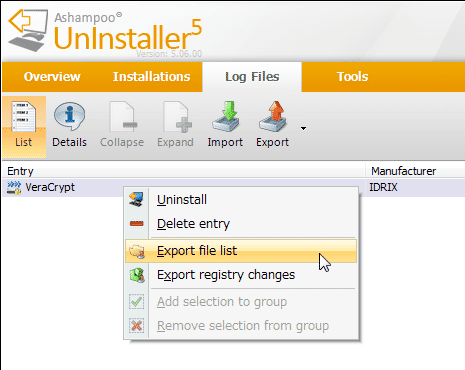
Task: Click the VeraCrypt entry icon
Action: pyautogui.click(x=14, y=188)
